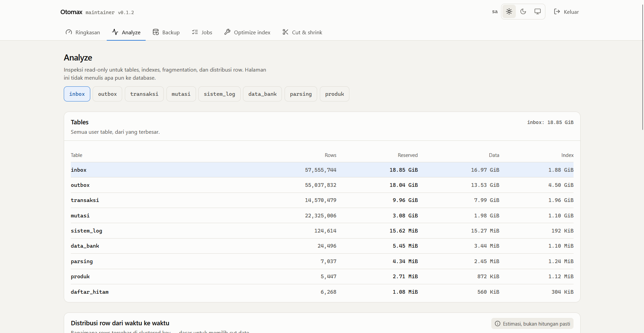Click the daftar_hitam table row
The width and height of the screenshot is (644, 333).
(322, 292)
